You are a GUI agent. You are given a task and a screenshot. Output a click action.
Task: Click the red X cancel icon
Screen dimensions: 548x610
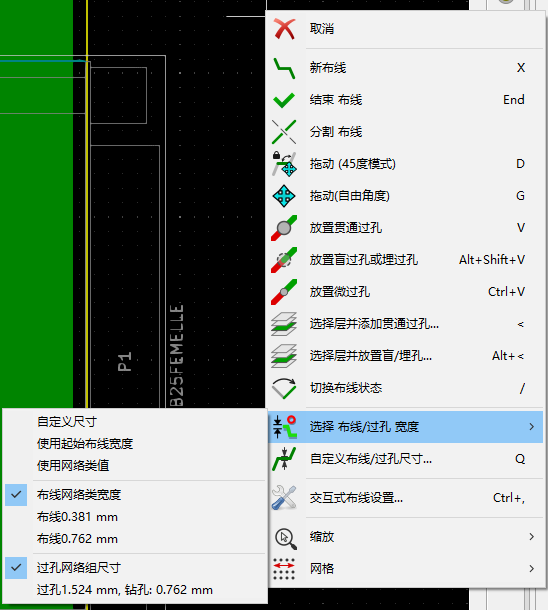pyautogui.click(x=284, y=29)
